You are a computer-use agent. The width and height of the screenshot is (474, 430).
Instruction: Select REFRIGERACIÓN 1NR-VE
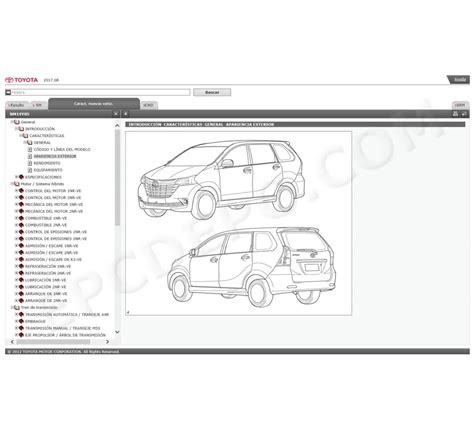pyautogui.click(x=48, y=266)
